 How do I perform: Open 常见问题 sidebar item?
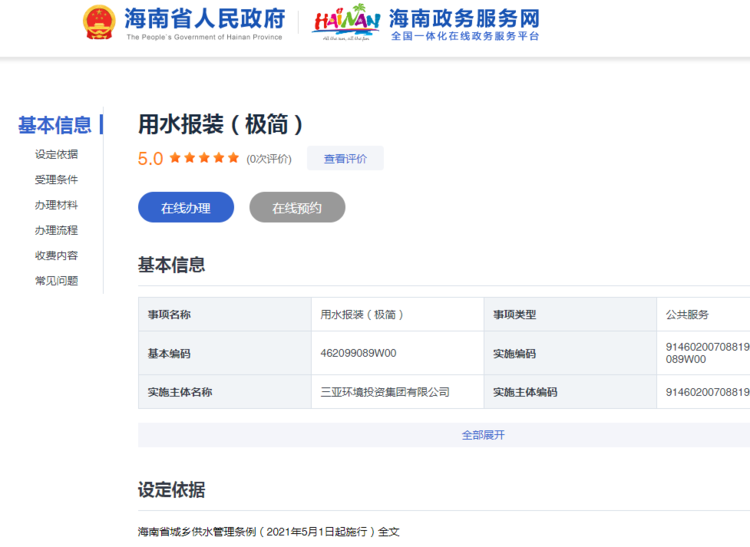pos(56,281)
